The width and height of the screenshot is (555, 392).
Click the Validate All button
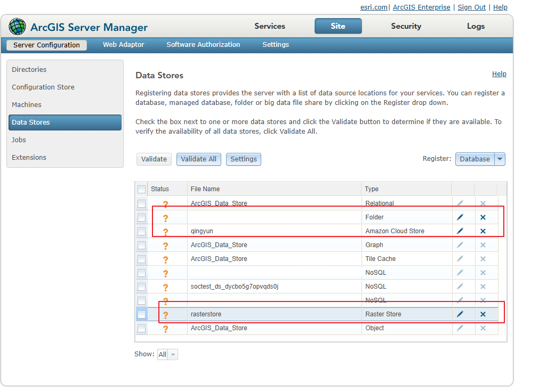point(198,159)
